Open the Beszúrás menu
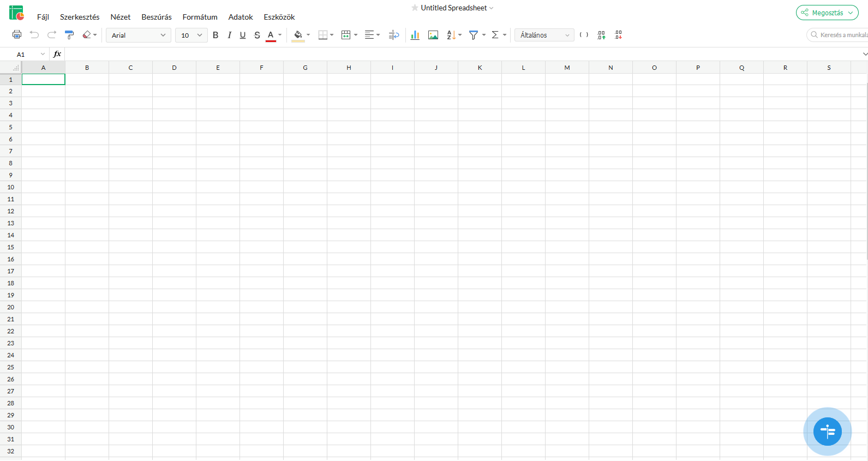This screenshot has height=461, width=868. tap(157, 17)
